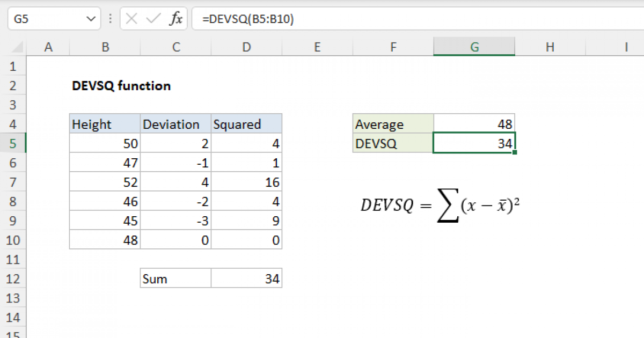The image size is (644, 338).
Task: Select row 4 header
Action: tap(13, 124)
